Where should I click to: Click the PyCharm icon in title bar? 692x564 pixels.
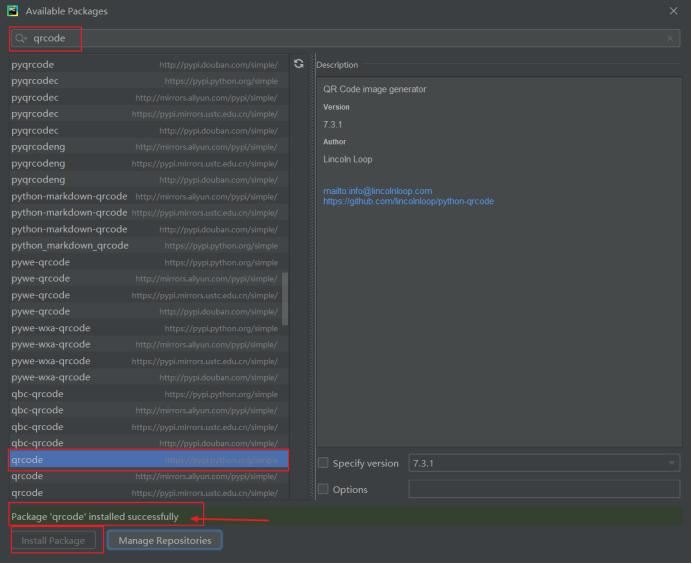pyautogui.click(x=12, y=11)
